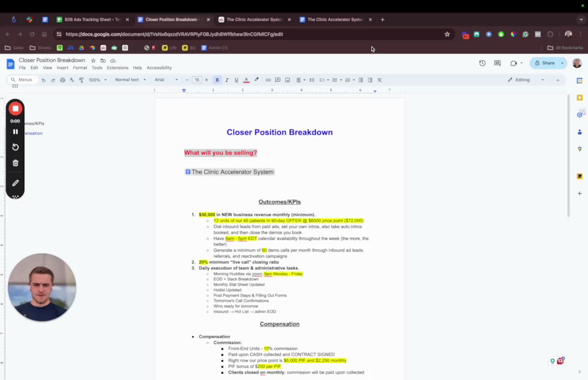
Task: Open the Arial font dropdown
Action: click(x=166, y=80)
